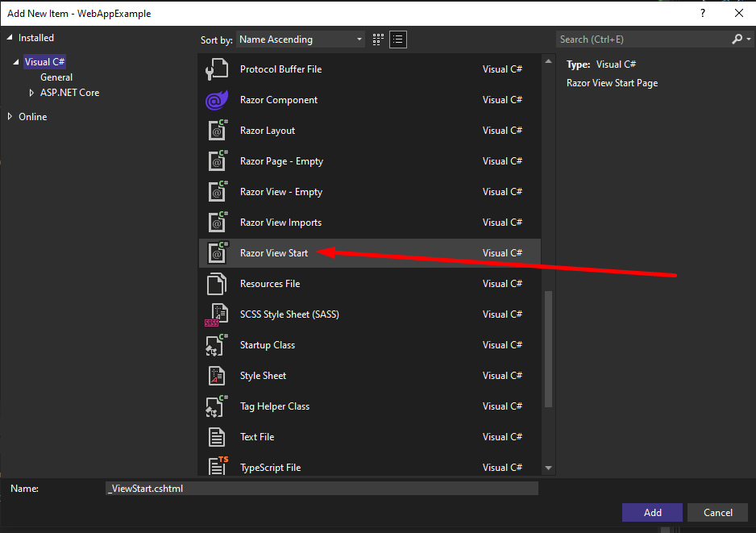Open the Sort by dropdown

pos(301,40)
